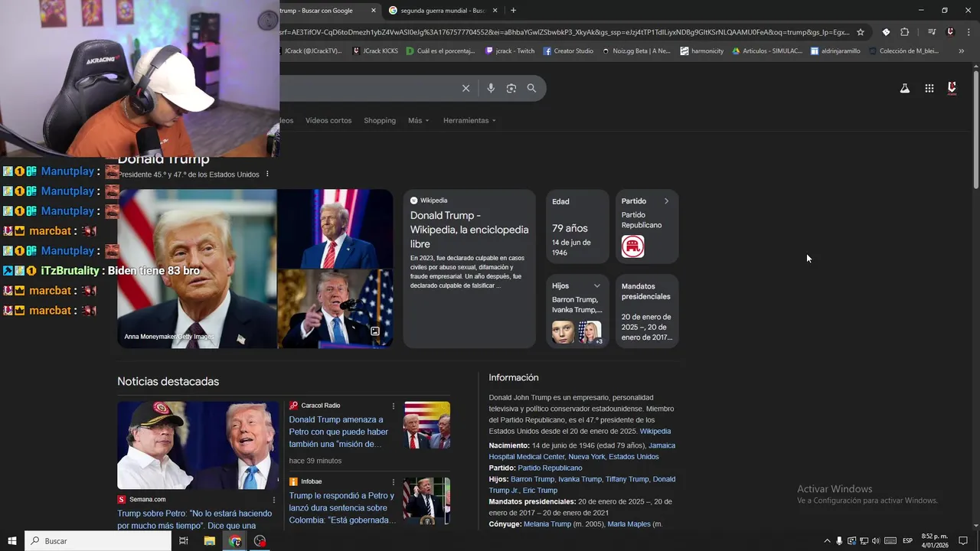Open the Noiz.gg Beta bookmark
This screenshot has width=980, height=551.
click(x=636, y=51)
